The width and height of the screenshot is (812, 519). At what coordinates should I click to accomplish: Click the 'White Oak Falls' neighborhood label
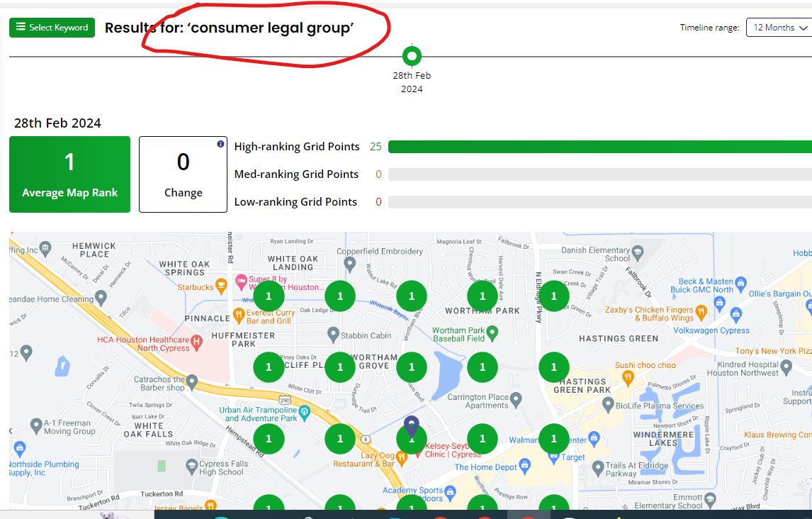(x=148, y=430)
